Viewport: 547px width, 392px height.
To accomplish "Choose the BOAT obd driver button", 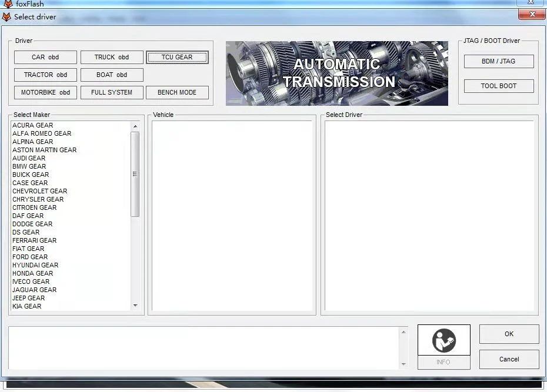I will click(112, 75).
